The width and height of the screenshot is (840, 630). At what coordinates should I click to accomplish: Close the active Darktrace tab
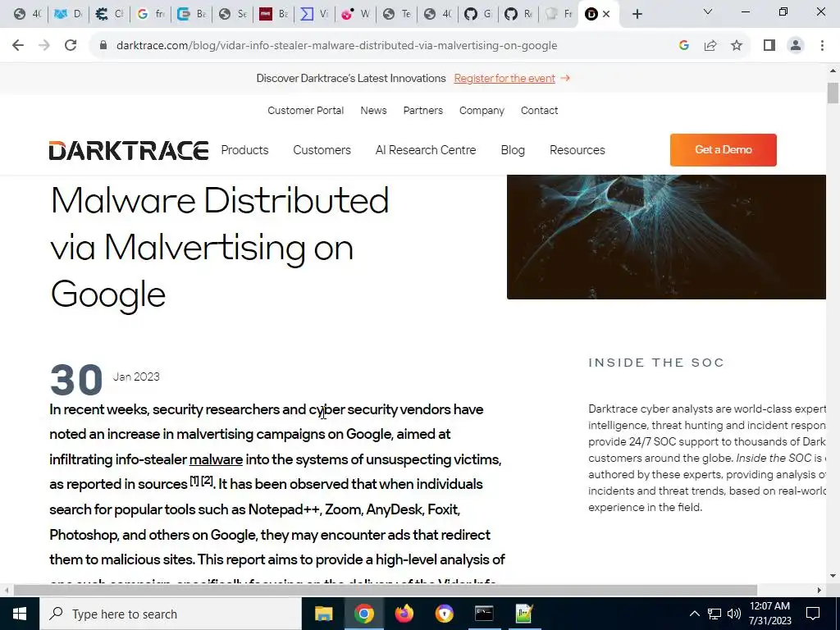(x=606, y=15)
